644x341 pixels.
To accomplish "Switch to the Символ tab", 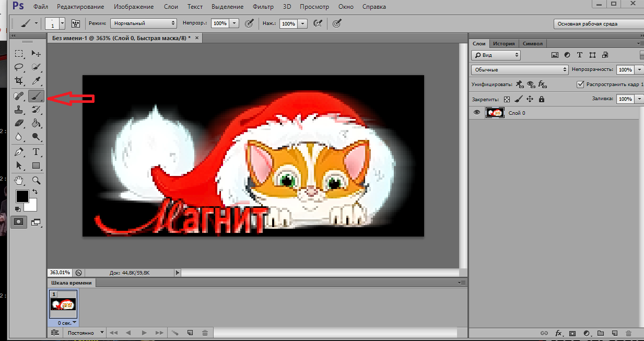I will [533, 44].
